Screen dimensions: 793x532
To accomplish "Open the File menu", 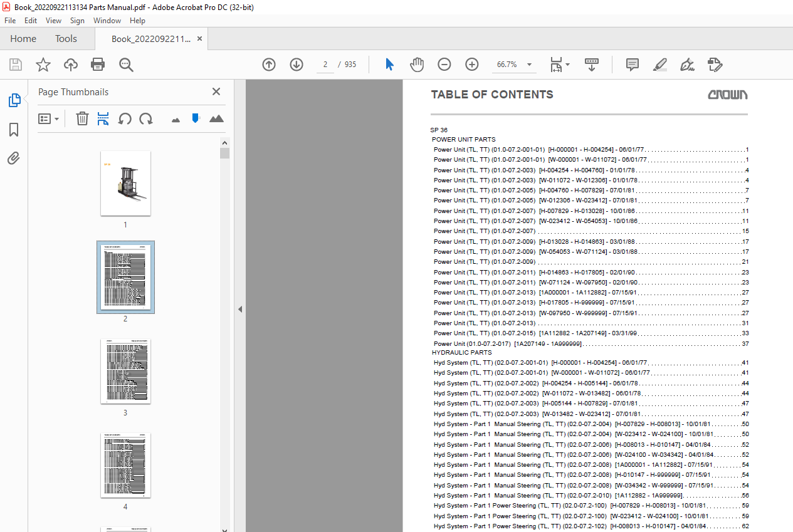I will 10,21.
